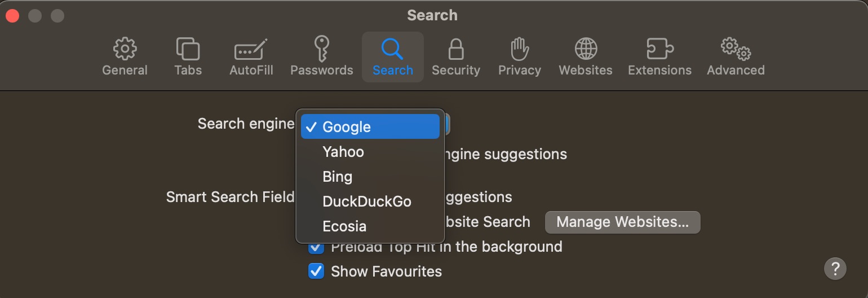Open the Extensions puzzle piece icon
This screenshot has height=298, width=868.
click(x=659, y=49)
